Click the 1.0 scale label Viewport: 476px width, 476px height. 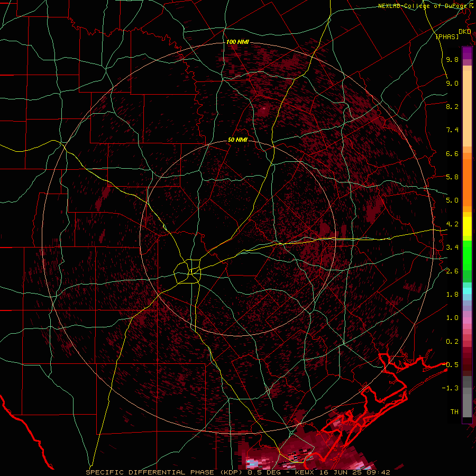(x=452, y=318)
